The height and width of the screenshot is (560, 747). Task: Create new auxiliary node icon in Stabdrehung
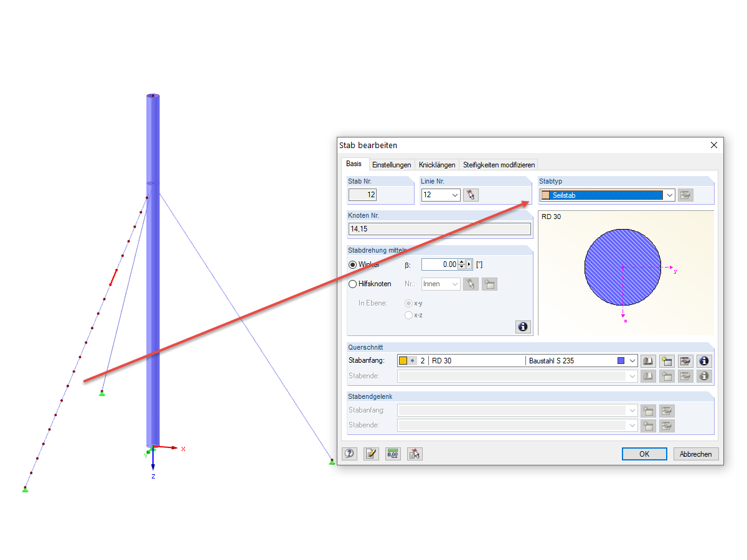[x=489, y=284]
